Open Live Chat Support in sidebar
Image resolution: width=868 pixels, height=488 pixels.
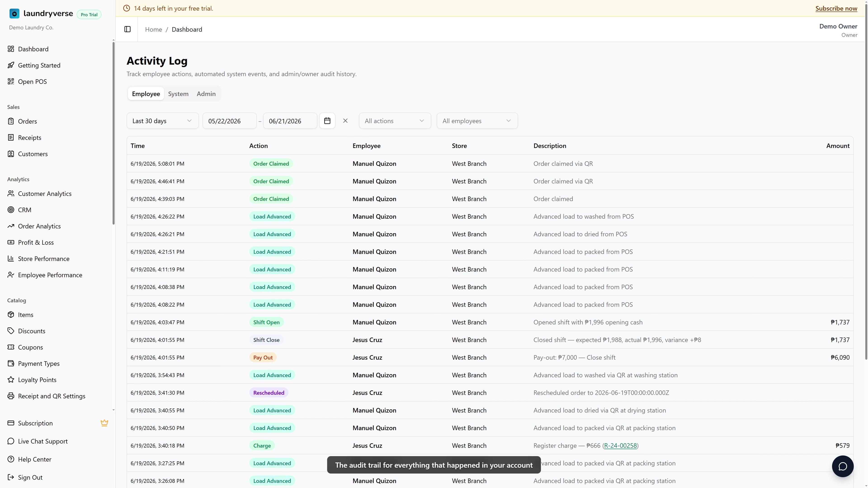tap(43, 441)
